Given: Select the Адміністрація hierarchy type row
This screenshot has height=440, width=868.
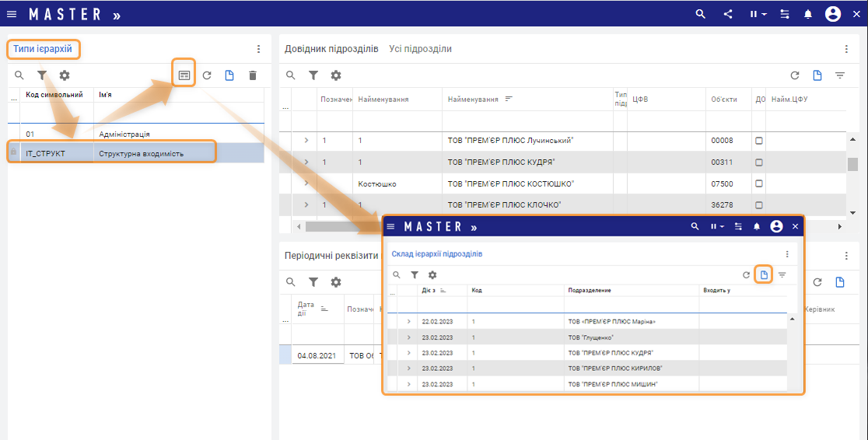Looking at the screenshot, I should point(124,134).
